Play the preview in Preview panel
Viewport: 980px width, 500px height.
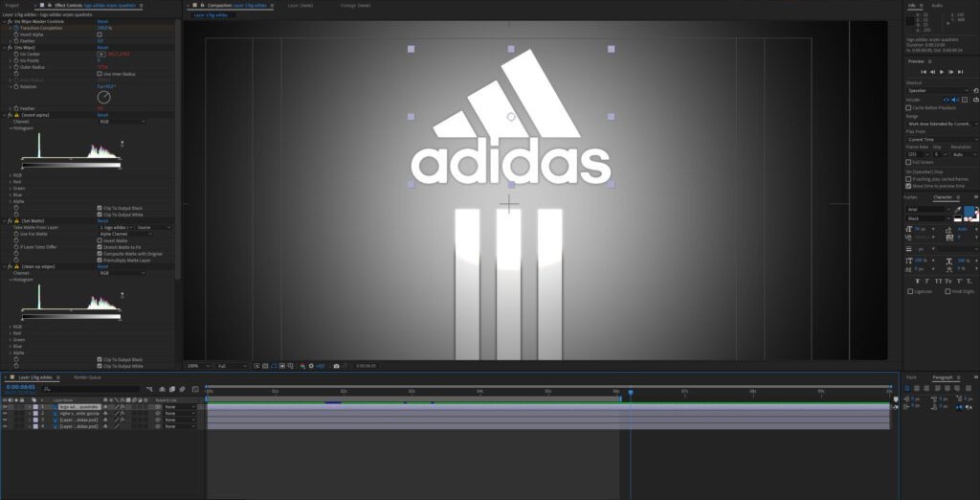[942, 72]
